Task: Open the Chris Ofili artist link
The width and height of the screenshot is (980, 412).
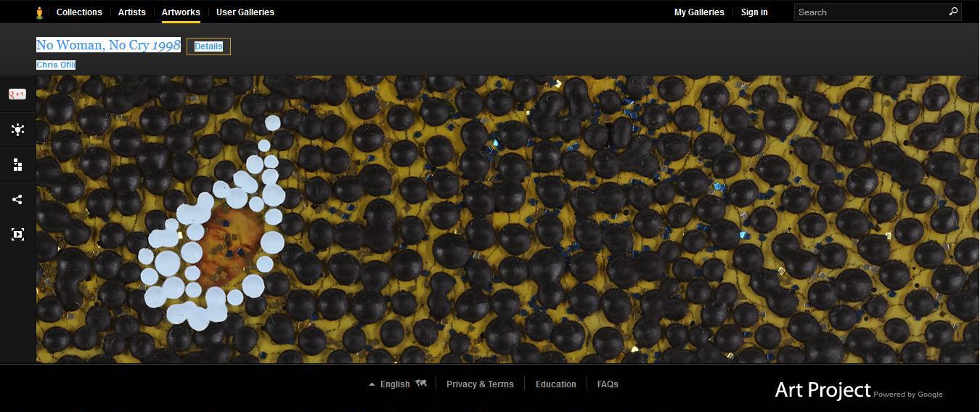Action: point(56,65)
